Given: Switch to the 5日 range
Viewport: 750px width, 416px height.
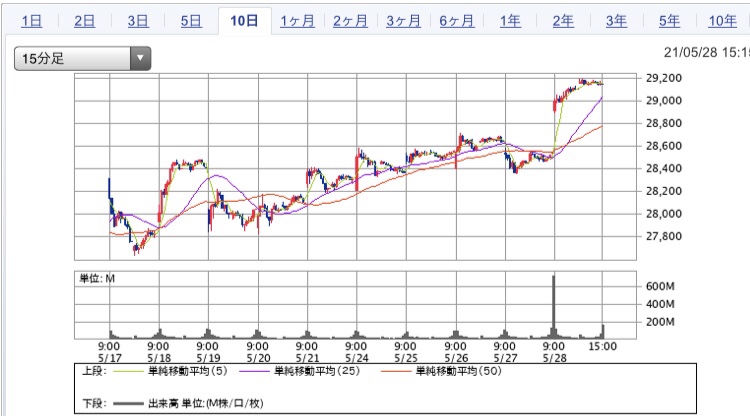Looking at the screenshot, I should [191, 21].
